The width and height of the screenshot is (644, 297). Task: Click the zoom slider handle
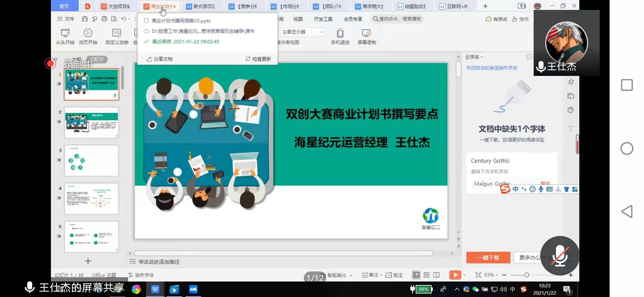tap(526, 275)
